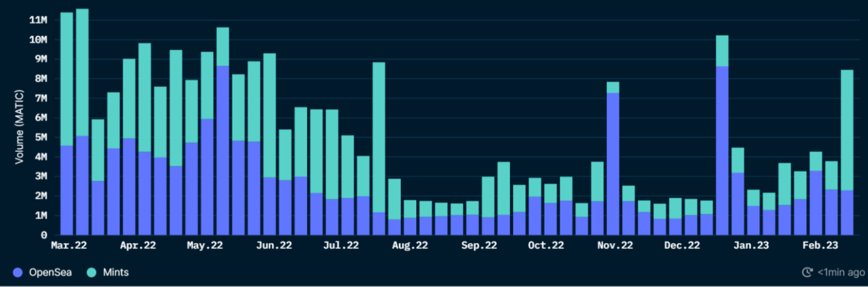The height and width of the screenshot is (287, 868).
Task: Click the teal Mints legend dot
Action: [x=92, y=273]
